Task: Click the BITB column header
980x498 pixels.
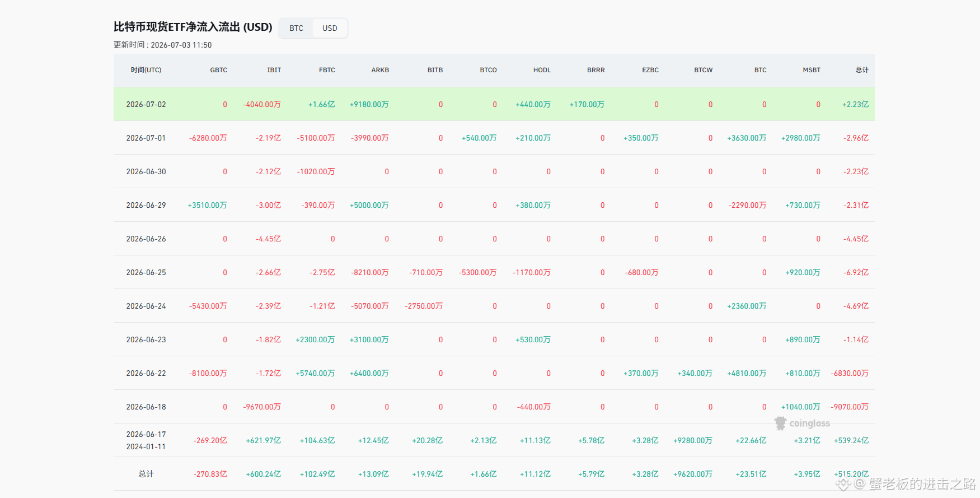Action: pos(435,70)
